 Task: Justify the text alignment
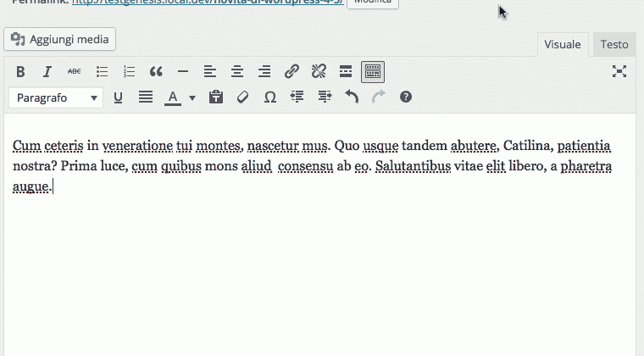tap(146, 97)
